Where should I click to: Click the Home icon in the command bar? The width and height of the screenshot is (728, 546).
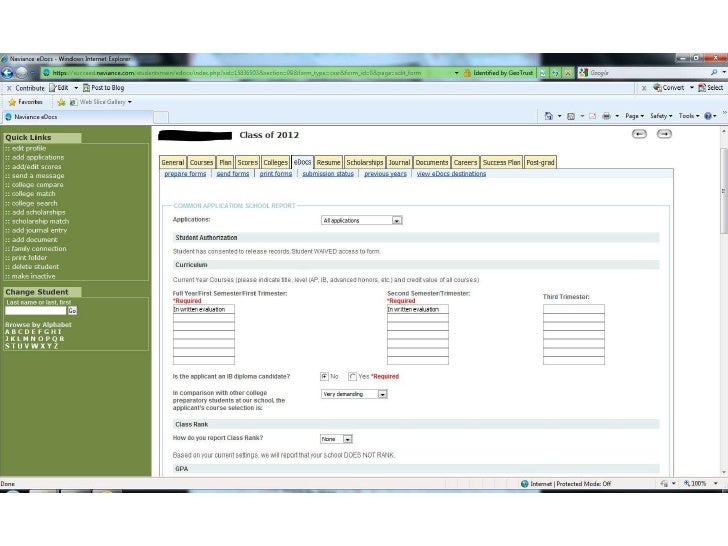pos(549,116)
